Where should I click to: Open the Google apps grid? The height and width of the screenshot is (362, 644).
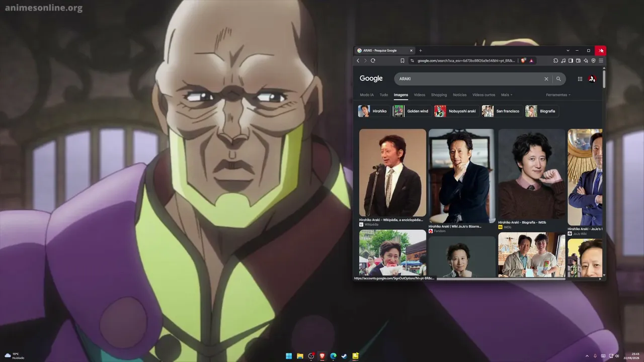tap(580, 79)
